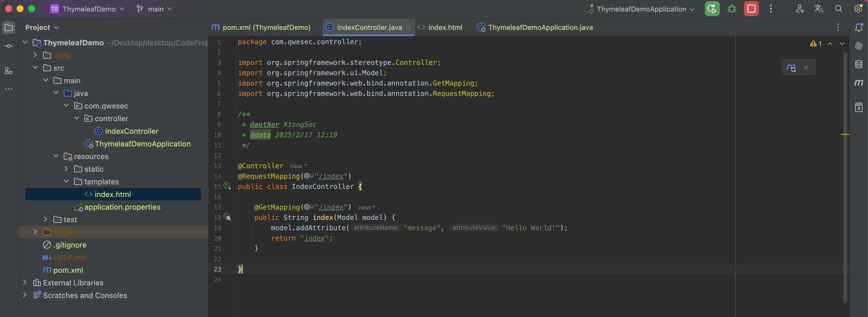This screenshot has width=868, height=317.
Task: Open URL globe on @GetMapping line
Action: 308,207
